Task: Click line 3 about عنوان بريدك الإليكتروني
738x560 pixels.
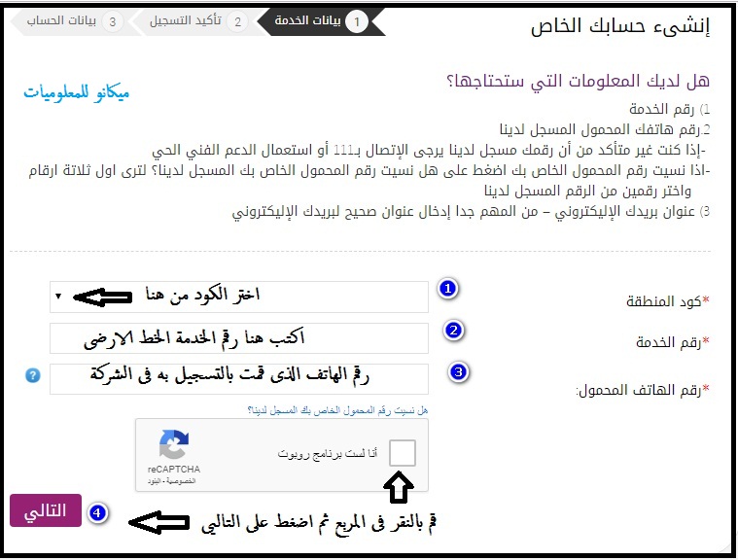Action: [471, 212]
